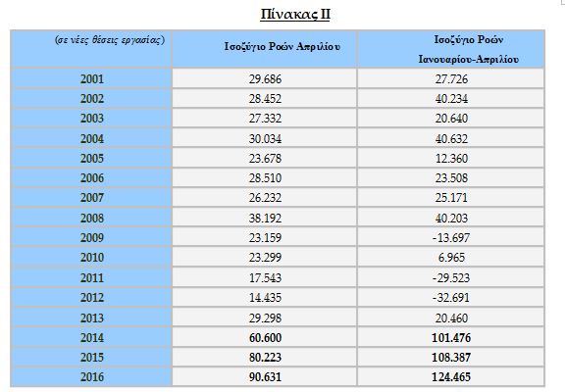
Task: Click April value 17.543
Action: (265, 278)
